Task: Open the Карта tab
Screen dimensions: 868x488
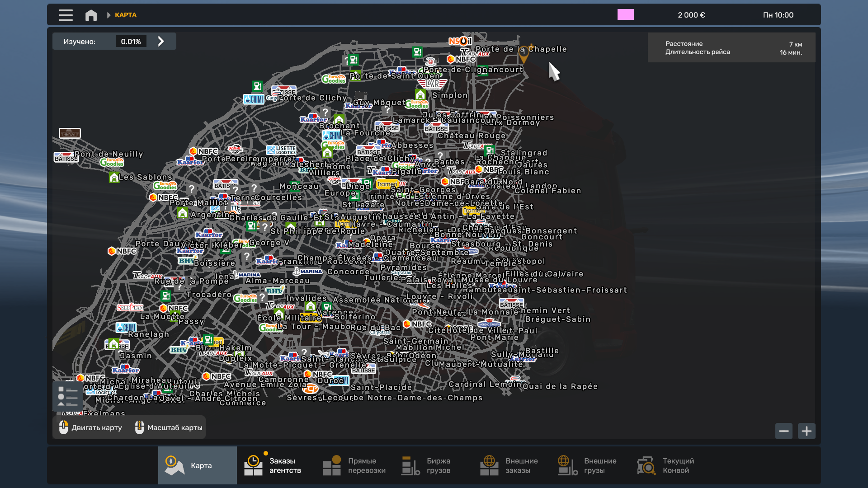Action: pos(198,465)
